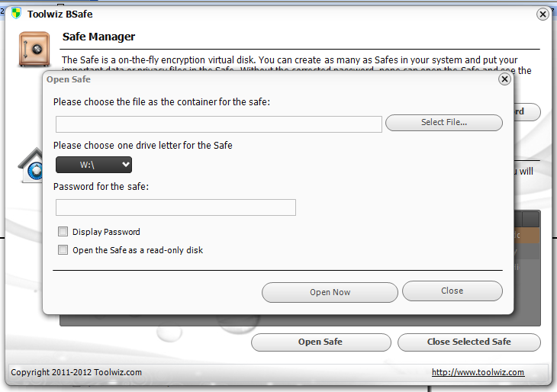Click the Display Password label

tap(106, 232)
